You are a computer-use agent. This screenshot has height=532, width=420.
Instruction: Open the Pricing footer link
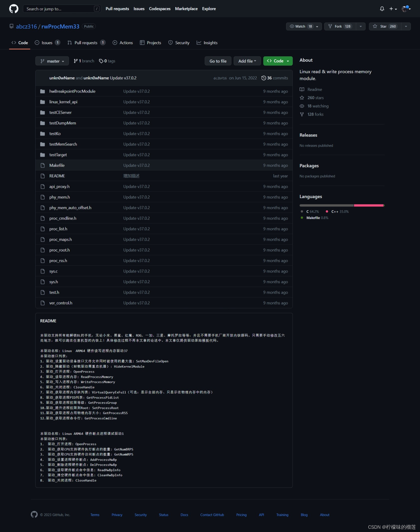pos(241,515)
